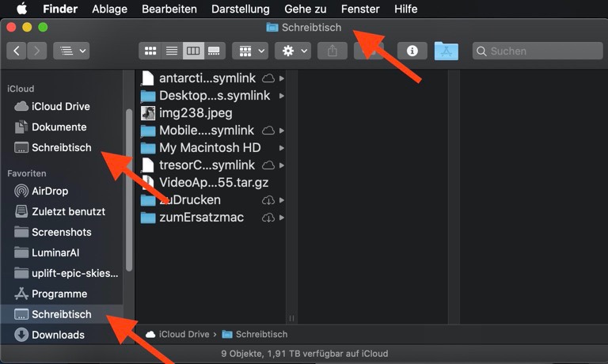The height and width of the screenshot is (364, 608).
Task: Click the img238.jpeg thumbnail icon
Action: (x=148, y=113)
